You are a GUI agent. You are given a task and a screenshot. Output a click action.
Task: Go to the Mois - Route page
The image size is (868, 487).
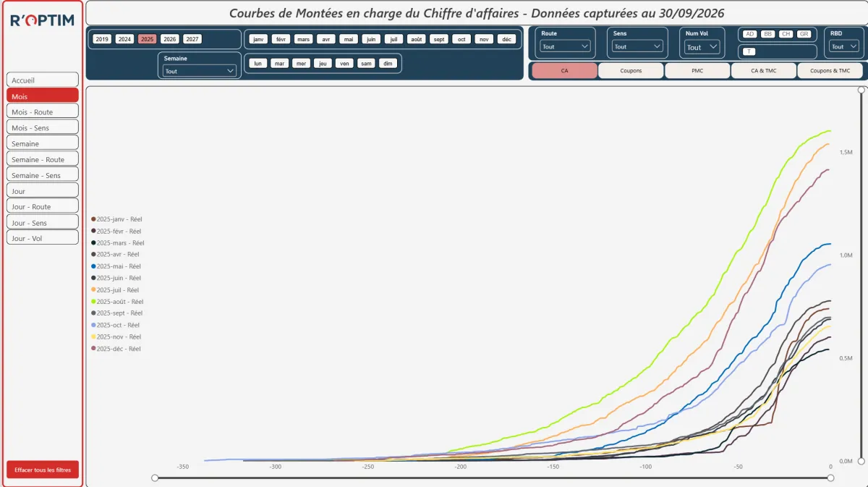[x=42, y=111]
